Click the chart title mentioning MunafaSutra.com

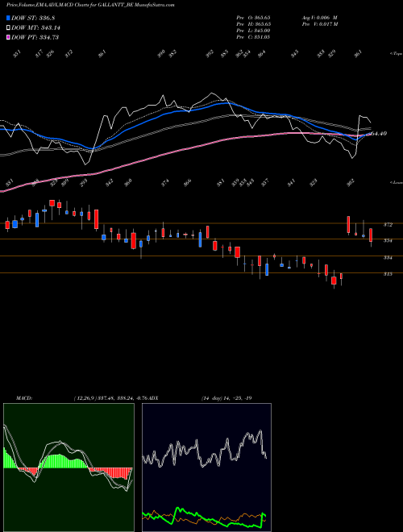tap(90, 6)
